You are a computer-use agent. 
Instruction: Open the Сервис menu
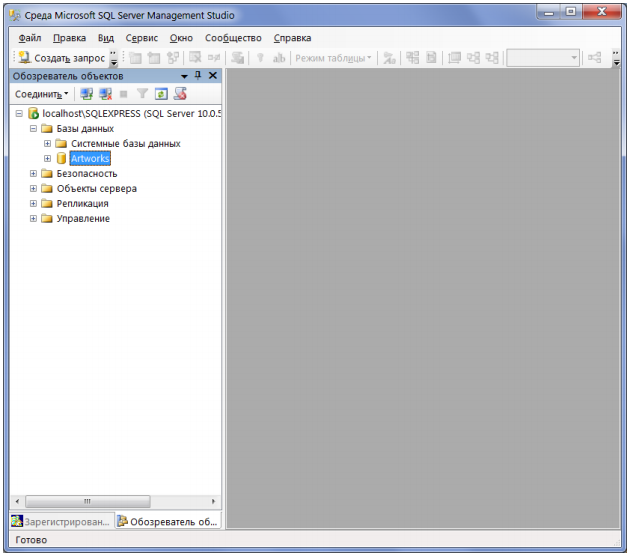tap(141, 38)
